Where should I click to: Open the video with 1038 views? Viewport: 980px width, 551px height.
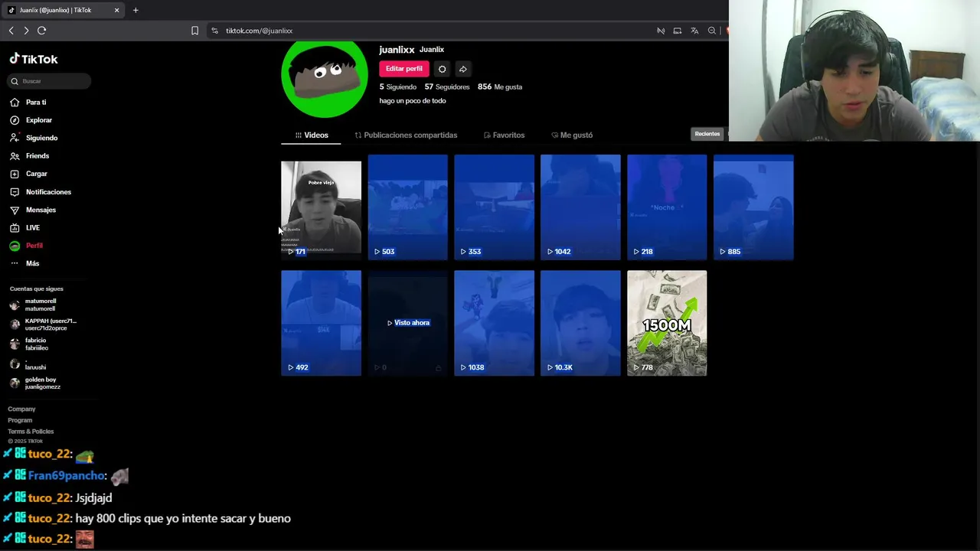494,323
